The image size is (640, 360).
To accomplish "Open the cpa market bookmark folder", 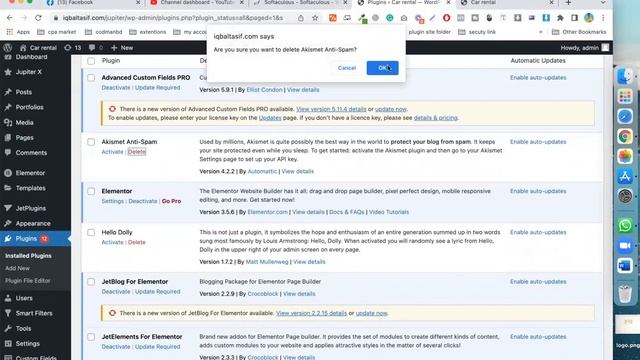I will pos(57,32).
